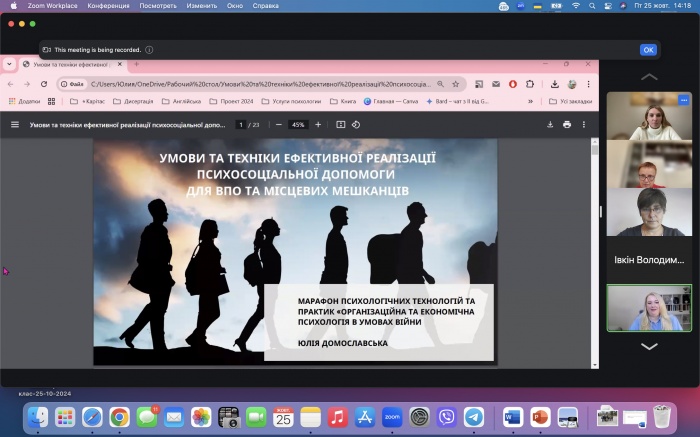
Task: Open Zoom app in the Dock
Action: pyautogui.click(x=392, y=418)
